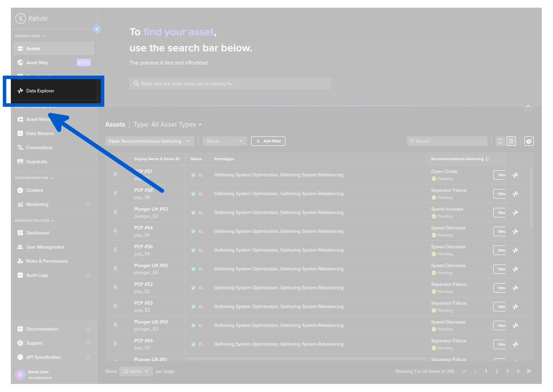Image resolution: width=553 pixels, height=392 pixels.
Task: Click the Add Filter button
Action: click(x=268, y=141)
